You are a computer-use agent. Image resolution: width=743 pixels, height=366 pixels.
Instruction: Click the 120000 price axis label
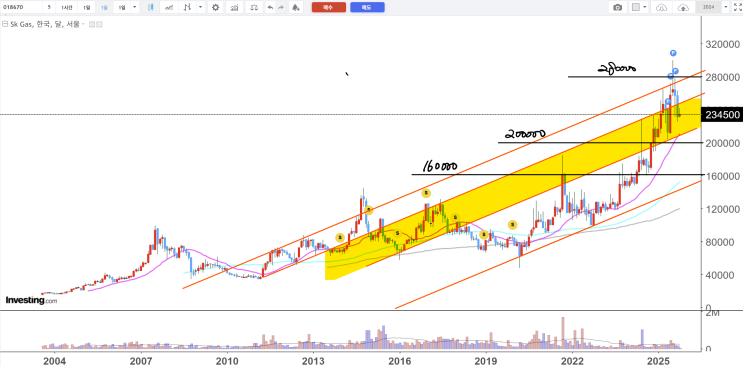(x=722, y=209)
